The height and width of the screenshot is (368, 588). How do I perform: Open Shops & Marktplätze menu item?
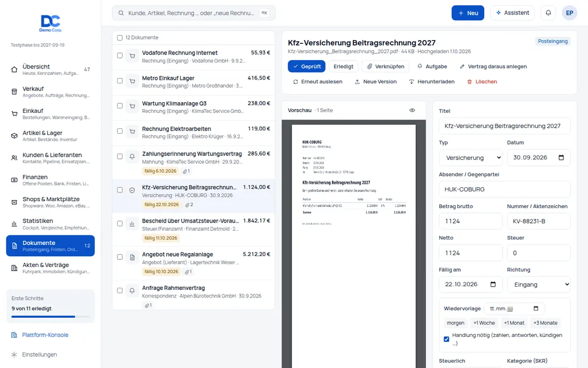point(50,202)
